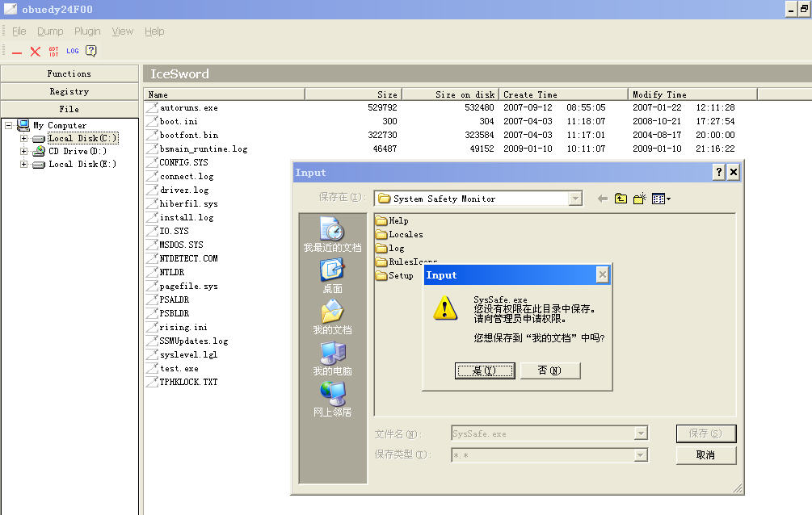Click the 是(Y) Yes button
This screenshot has height=515, width=812.
pyautogui.click(x=485, y=371)
